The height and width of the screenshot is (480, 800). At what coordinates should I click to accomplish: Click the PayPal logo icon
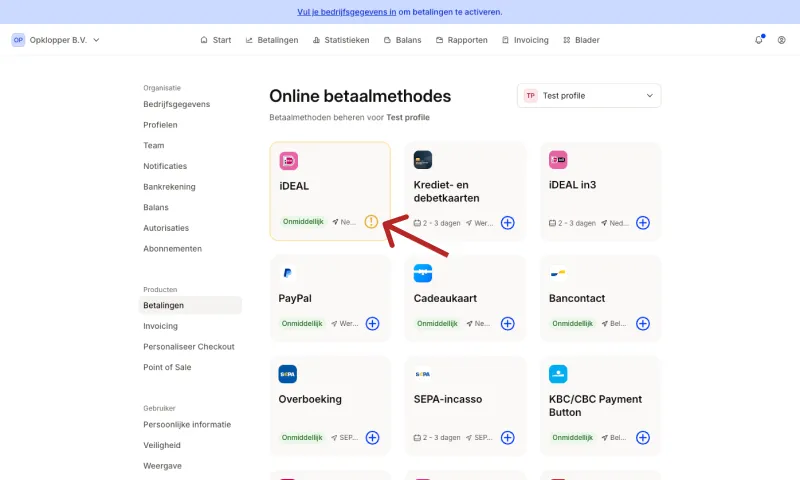pyautogui.click(x=288, y=273)
